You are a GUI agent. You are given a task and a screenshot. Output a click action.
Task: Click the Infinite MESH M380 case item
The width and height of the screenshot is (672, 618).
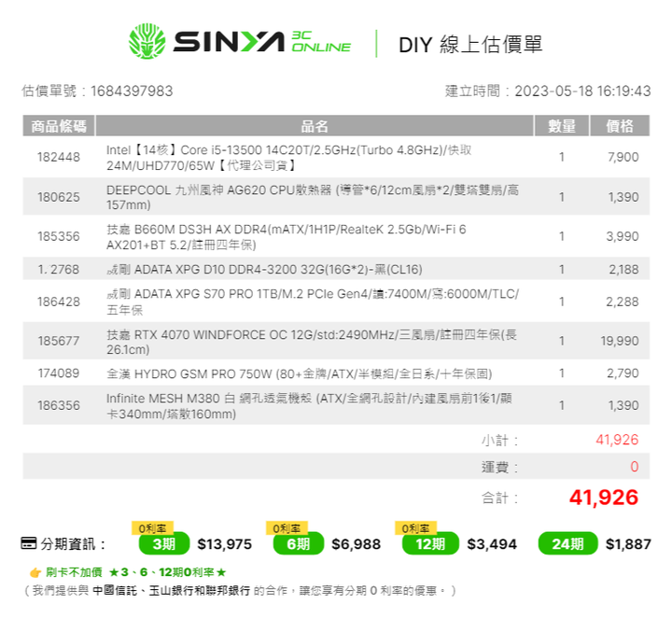[x=309, y=406]
